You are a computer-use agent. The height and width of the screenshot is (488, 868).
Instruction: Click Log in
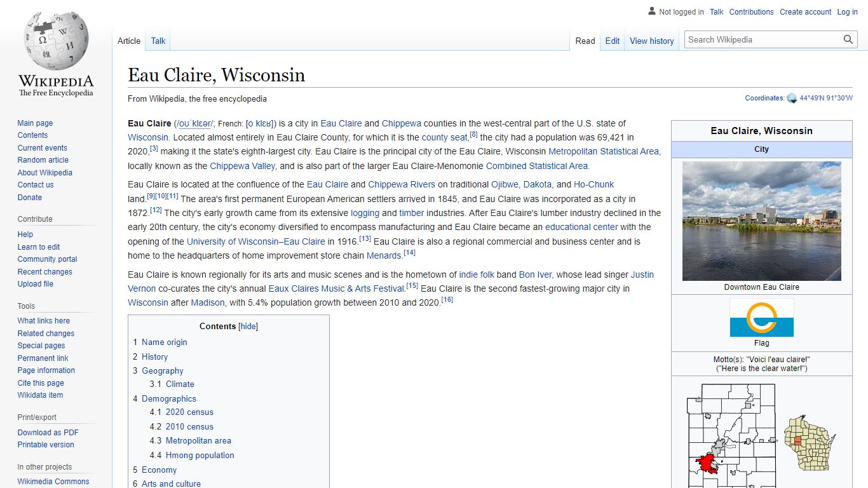pos(848,12)
